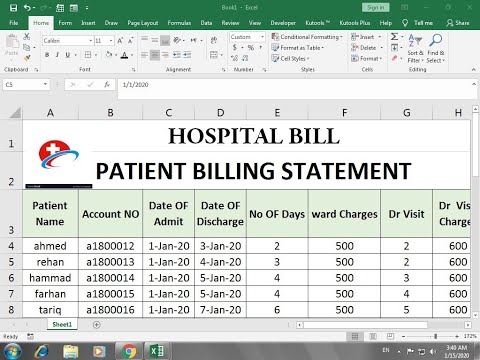Click the Merge & Center icon
This screenshot has height=360, width=480.
[214, 55]
